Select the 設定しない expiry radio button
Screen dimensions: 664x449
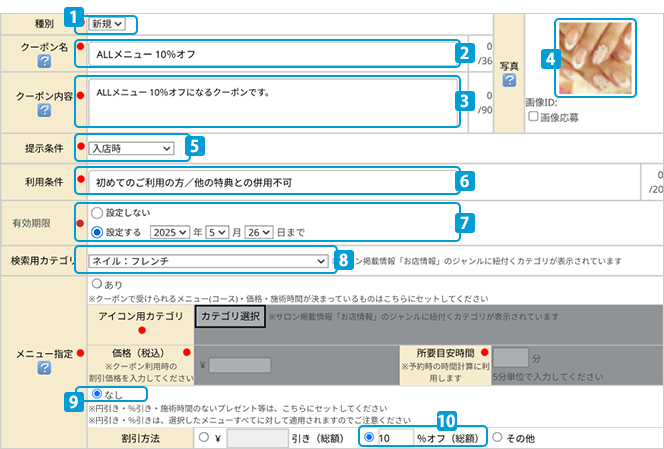pos(97,213)
